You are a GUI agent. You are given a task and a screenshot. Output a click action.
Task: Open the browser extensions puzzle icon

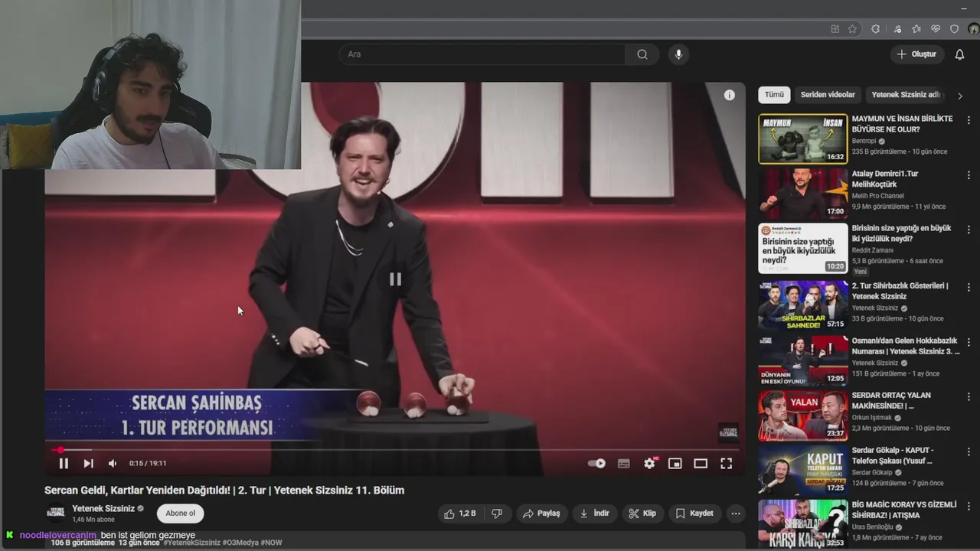click(x=876, y=29)
